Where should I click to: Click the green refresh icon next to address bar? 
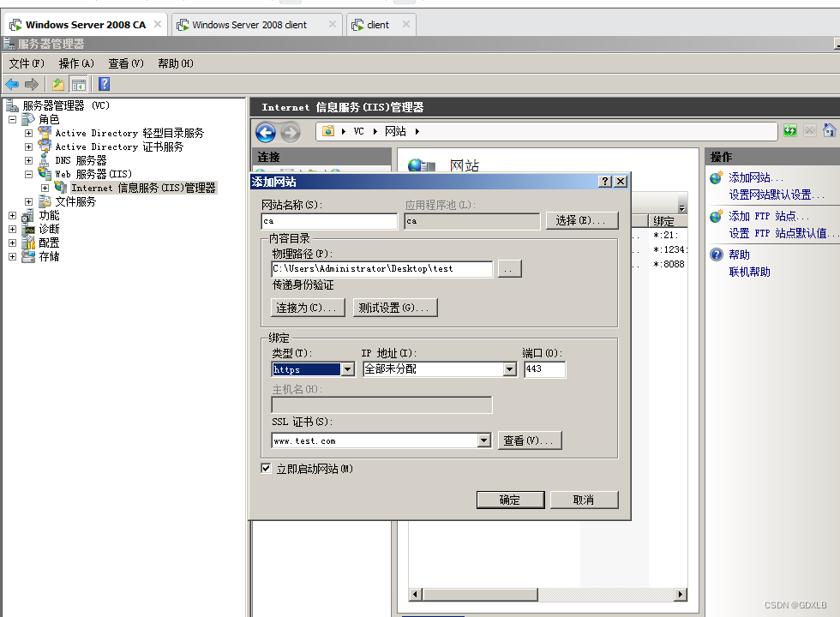point(789,130)
